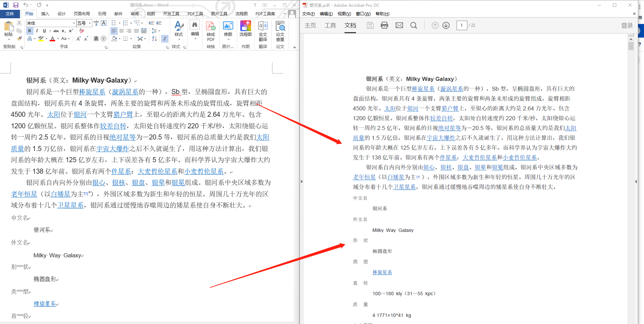Image resolution: width=644 pixels, height=324 pixels.
Task: Click the email envelope icon in Acrobat
Action: coord(399,25)
